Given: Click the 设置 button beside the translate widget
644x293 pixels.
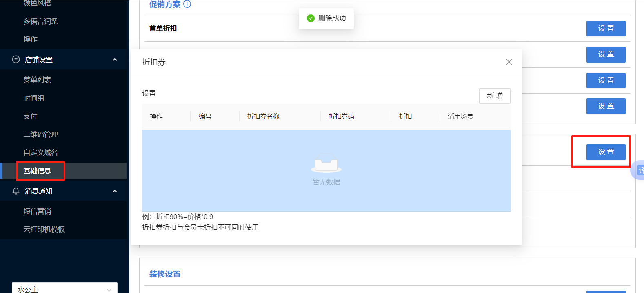Looking at the screenshot, I should coord(606,152).
